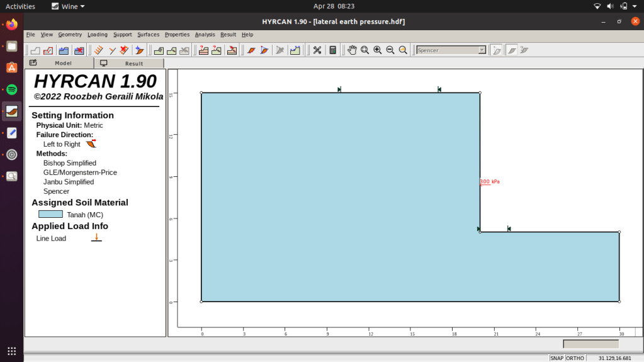Image resolution: width=644 pixels, height=362 pixels.
Task: Click the Zoom Out magnifier icon
Action: pyautogui.click(x=390, y=50)
